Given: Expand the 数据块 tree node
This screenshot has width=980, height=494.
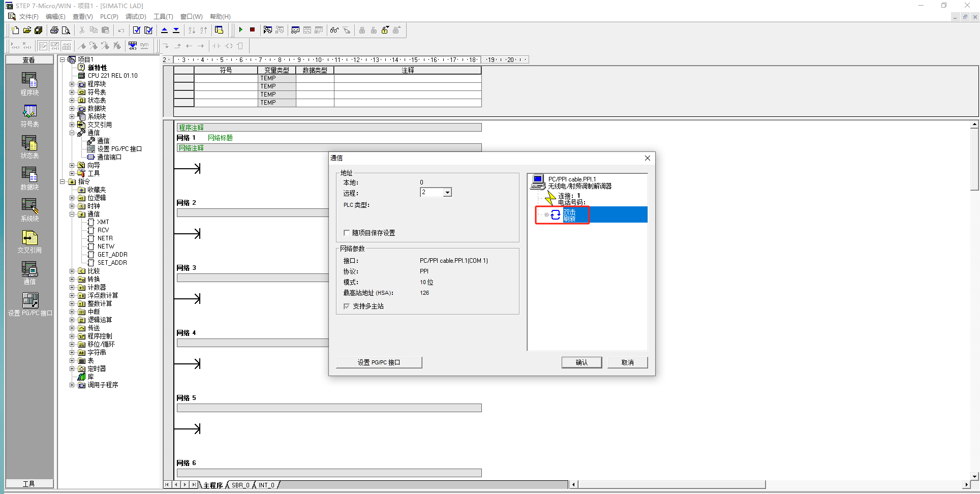Looking at the screenshot, I should [72, 108].
